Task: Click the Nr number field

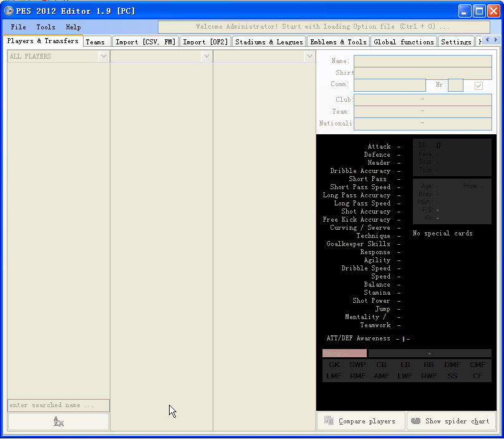Action: (455, 86)
